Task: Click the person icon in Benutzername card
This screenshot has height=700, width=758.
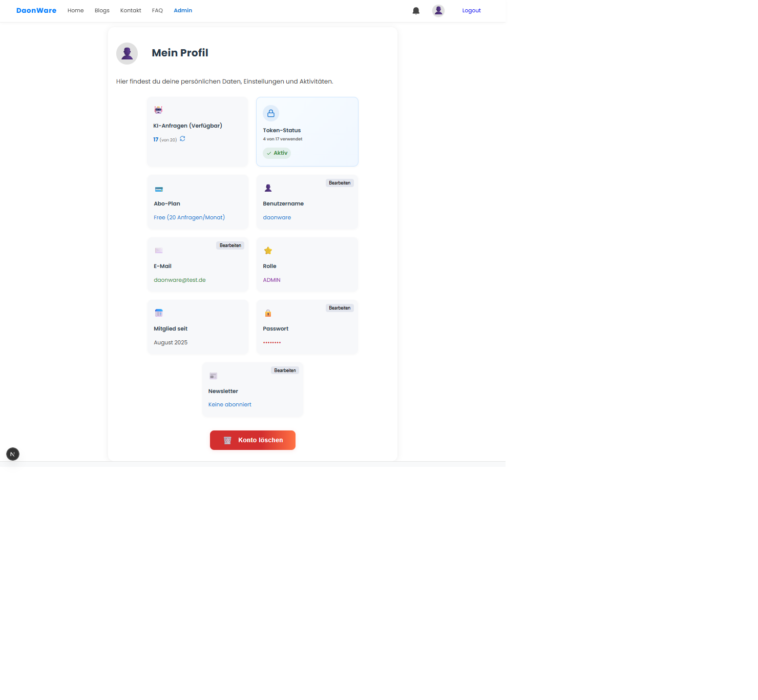Action: (268, 188)
